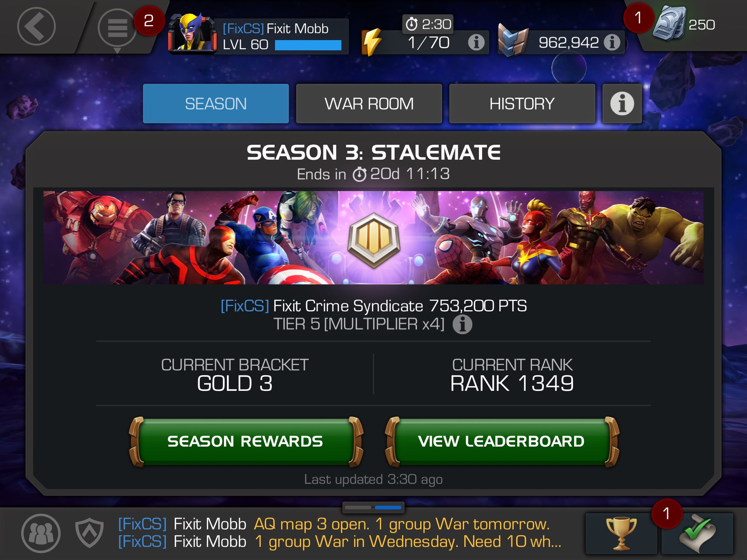Tap the alliance shield icon
The image size is (747, 560).
pos(89,533)
